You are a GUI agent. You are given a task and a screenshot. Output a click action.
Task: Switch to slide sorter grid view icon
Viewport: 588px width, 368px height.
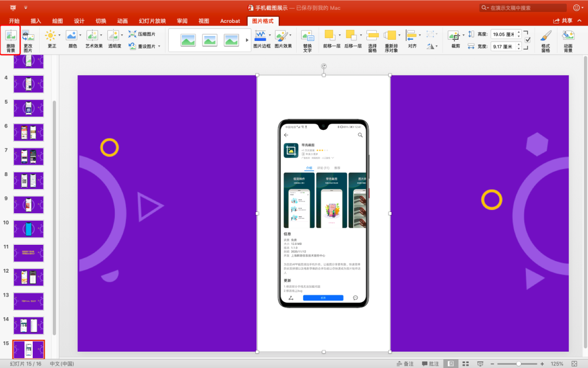coord(465,364)
